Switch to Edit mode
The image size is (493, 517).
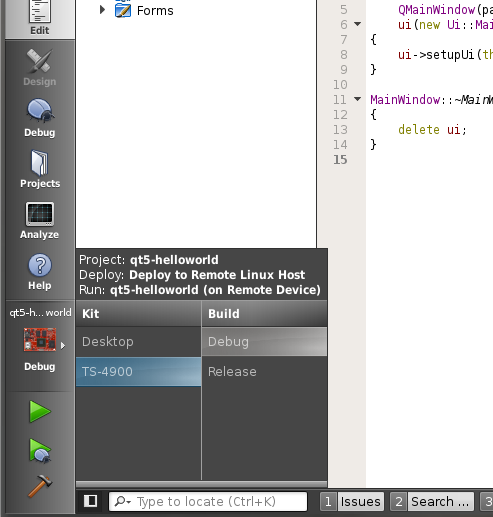(40, 18)
